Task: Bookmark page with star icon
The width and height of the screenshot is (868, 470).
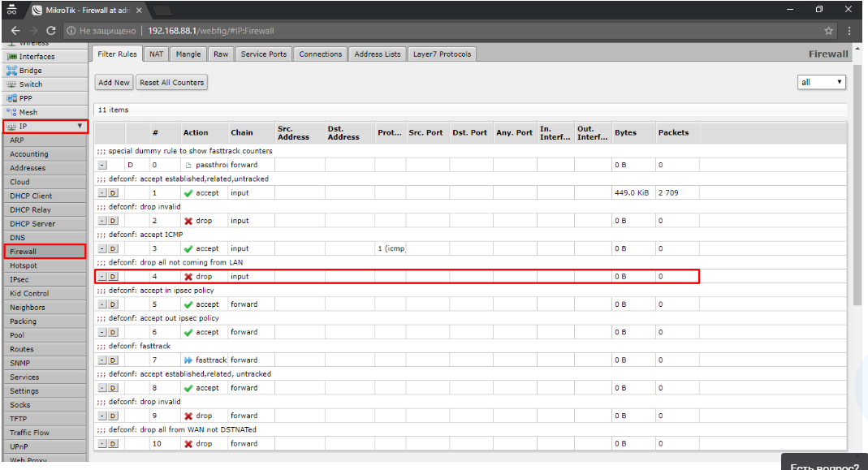Action: pyautogui.click(x=828, y=31)
